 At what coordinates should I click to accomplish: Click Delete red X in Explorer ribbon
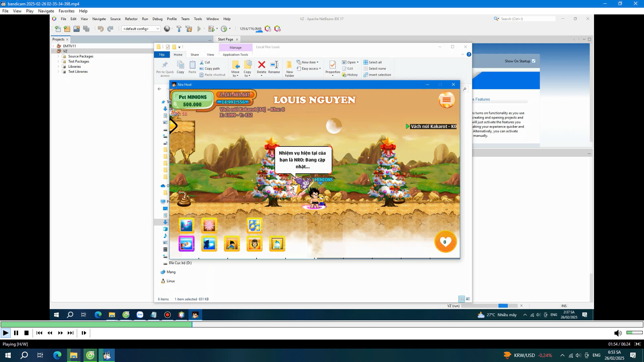pos(262,67)
